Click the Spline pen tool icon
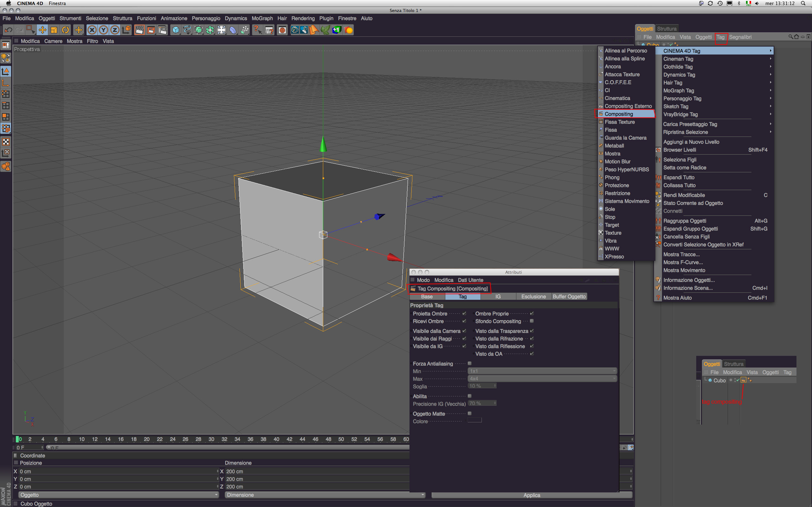 click(x=187, y=30)
